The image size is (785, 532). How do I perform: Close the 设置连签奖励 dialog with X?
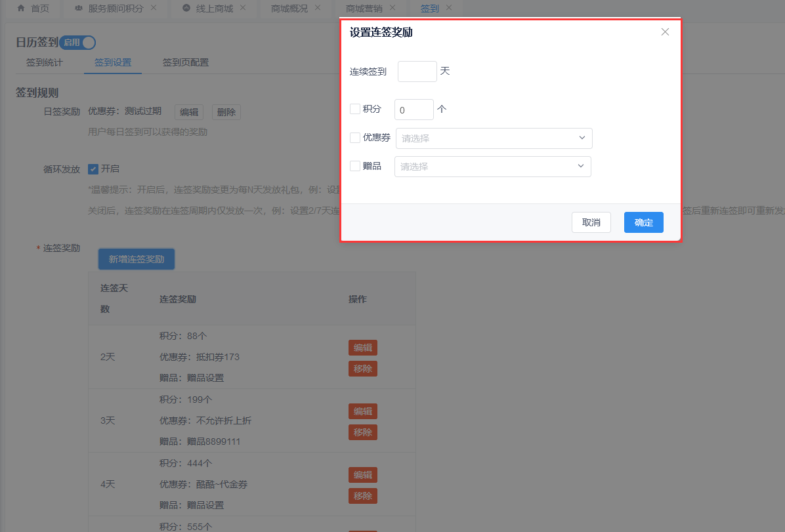point(665,32)
